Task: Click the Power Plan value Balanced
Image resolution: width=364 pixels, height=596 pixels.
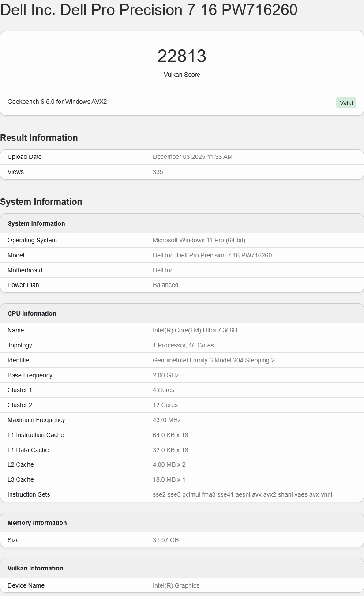Action: click(165, 285)
